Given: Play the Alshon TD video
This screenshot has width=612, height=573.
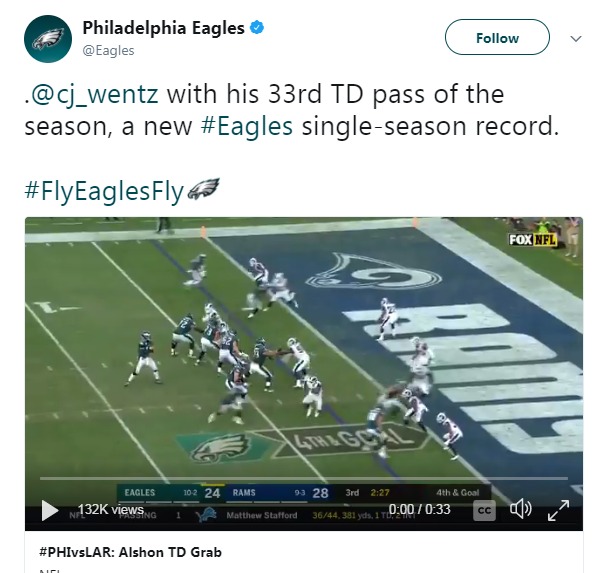Looking at the screenshot, I should click(x=50, y=510).
